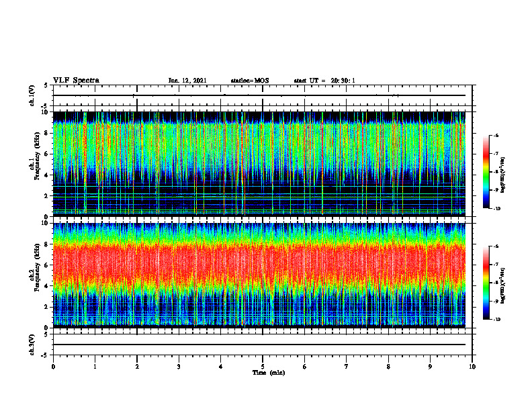Click the "ch.3(V)" axis label at bottom
This screenshot has width=532, height=411.
point(32,345)
